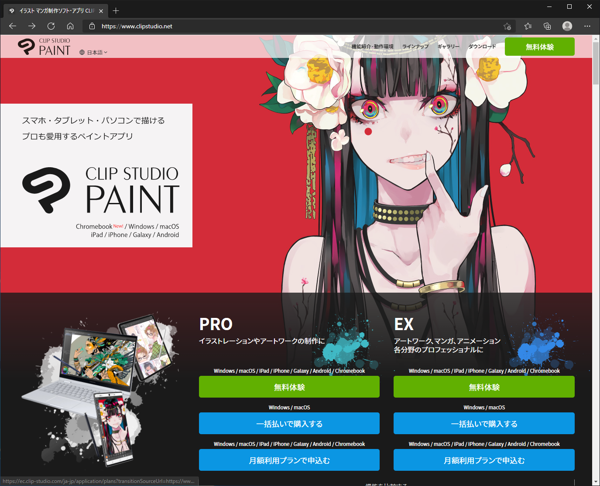Close the CLIP STUDIO PAINT browser tab
The height and width of the screenshot is (486, 600).
tap(101, 11)
